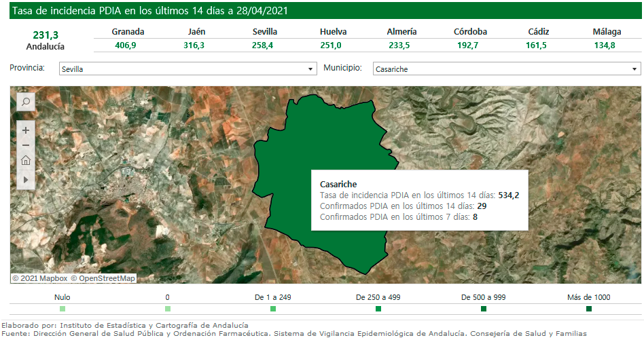Open the Provincia dropdown
Image resolution: width=644 pixels, height=342 pixels.
click(187, 69)
